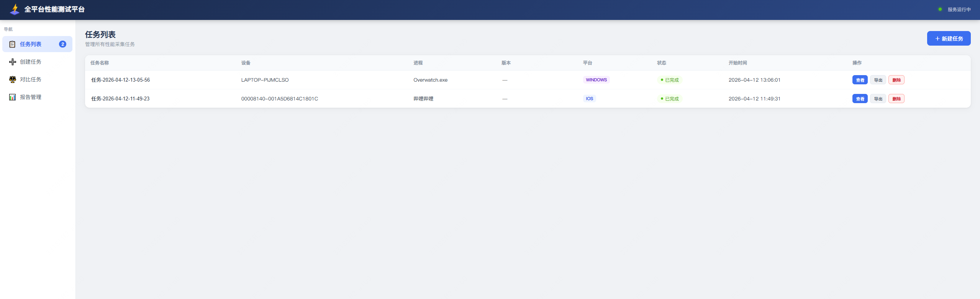Click the badge showing 2 on 任务列表
Image resolution: width=980 pixels, height=299 pixels.
(x=62, y=44)
